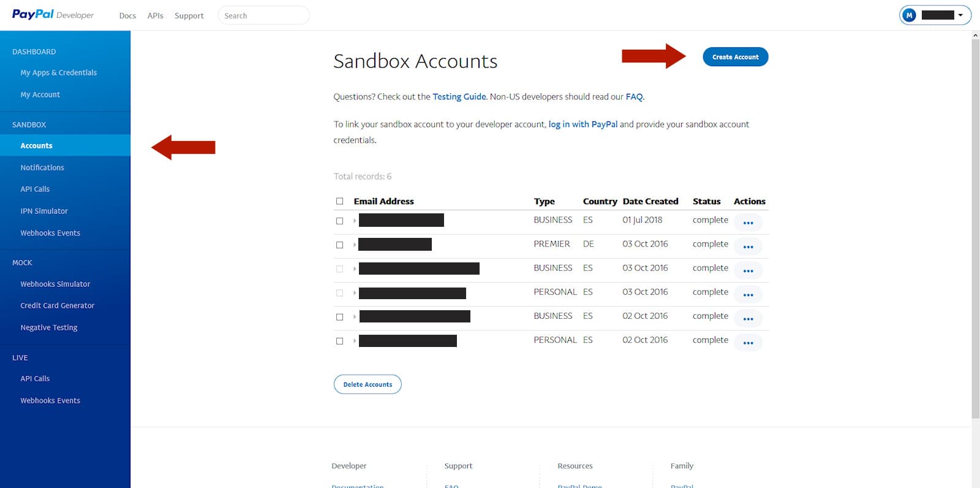Image resolution: width=980 pixels, height=488 pixels.
Task: Open the Testing Guide link
Action: click(459, 97)
